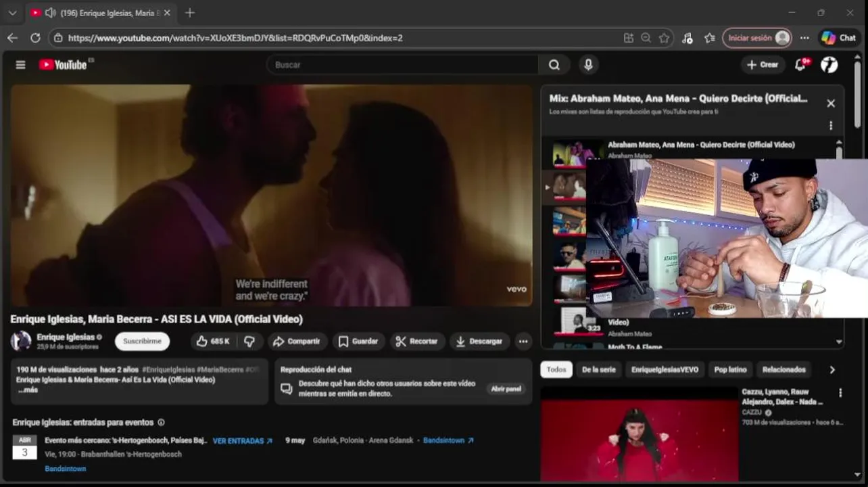868x487 pixels.
Task: Reload the page
Action: tap(35, 38)
